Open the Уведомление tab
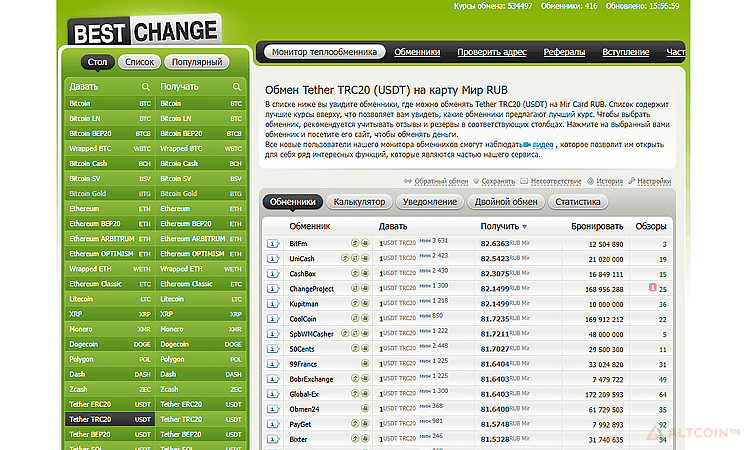The height and width of the screenshot is (450, 750). tap(430, 202)
